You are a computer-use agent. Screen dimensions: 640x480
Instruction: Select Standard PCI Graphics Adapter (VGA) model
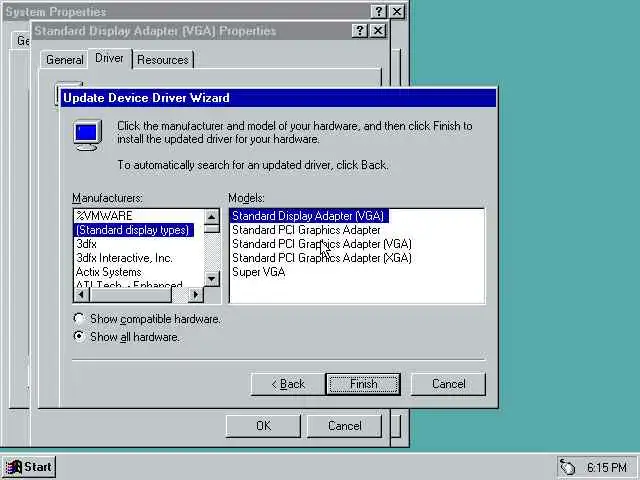322,244
